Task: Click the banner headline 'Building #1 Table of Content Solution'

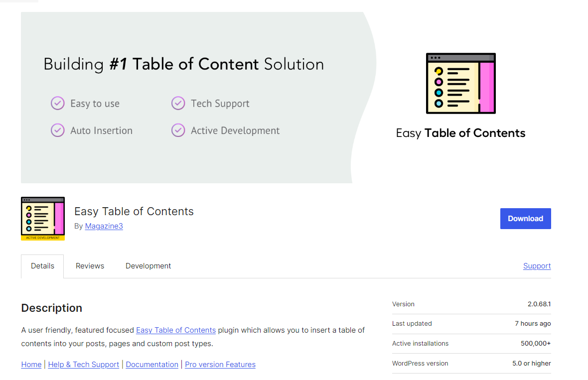Action: click(x=184, y=64)
